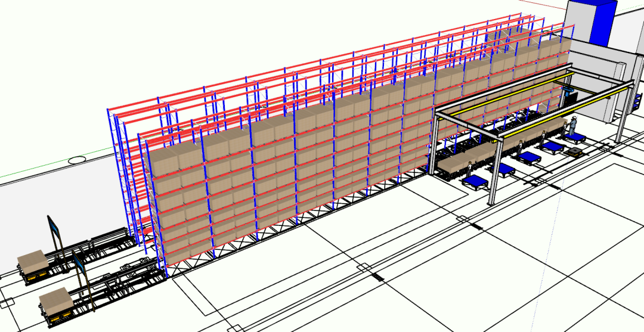Click the yellow-and-grey AGV on the floor track
Screen dimensions: 644x332
tap(575, 153)
